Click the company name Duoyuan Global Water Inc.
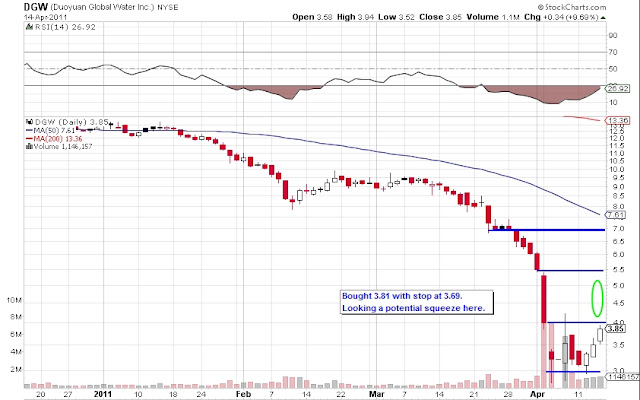 pos(102,7)
